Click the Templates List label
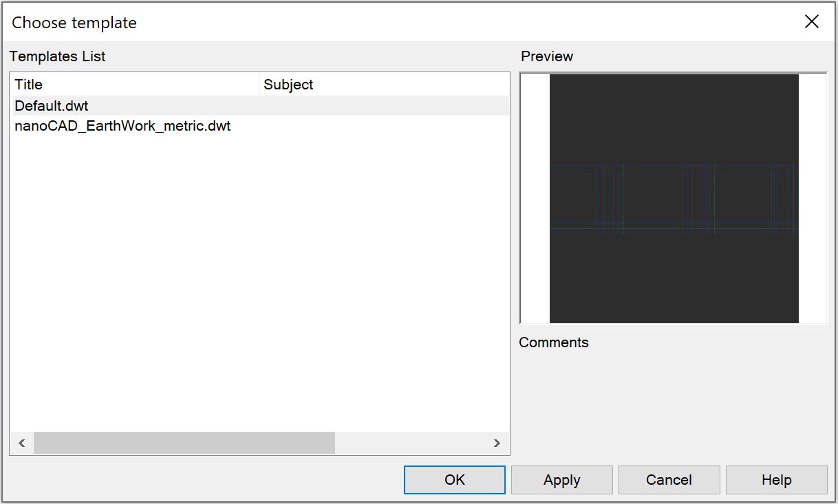The width and height of the screenshot is (838, 504). point(57,56)
